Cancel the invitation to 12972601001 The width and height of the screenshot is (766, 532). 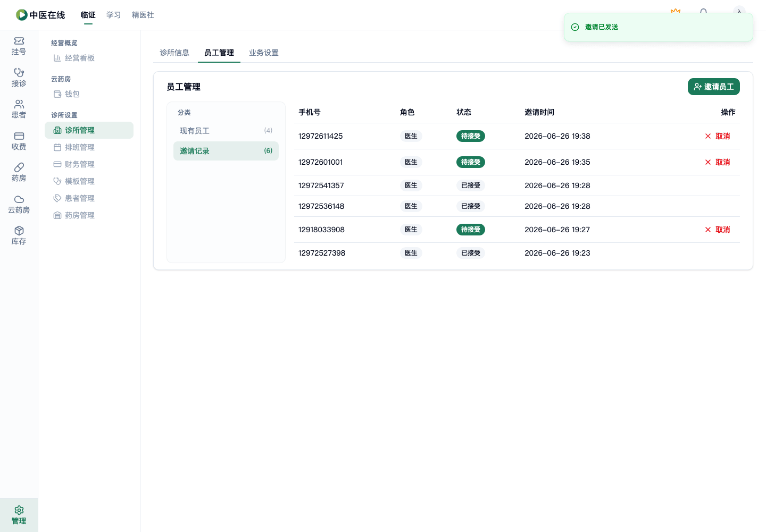[x=718, y=162]
